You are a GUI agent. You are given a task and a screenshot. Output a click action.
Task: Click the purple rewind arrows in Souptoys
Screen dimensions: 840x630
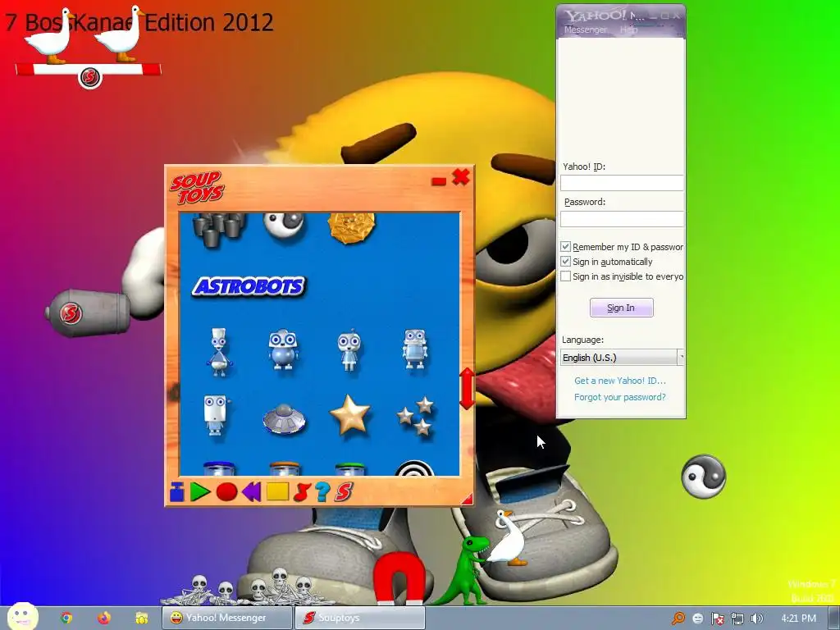(x=251, y=492)
